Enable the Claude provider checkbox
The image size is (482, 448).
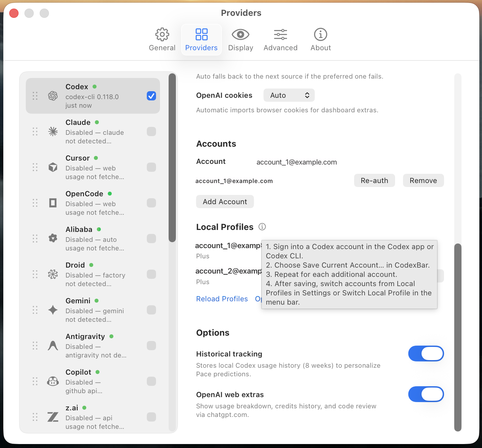[x=151, y=131]
